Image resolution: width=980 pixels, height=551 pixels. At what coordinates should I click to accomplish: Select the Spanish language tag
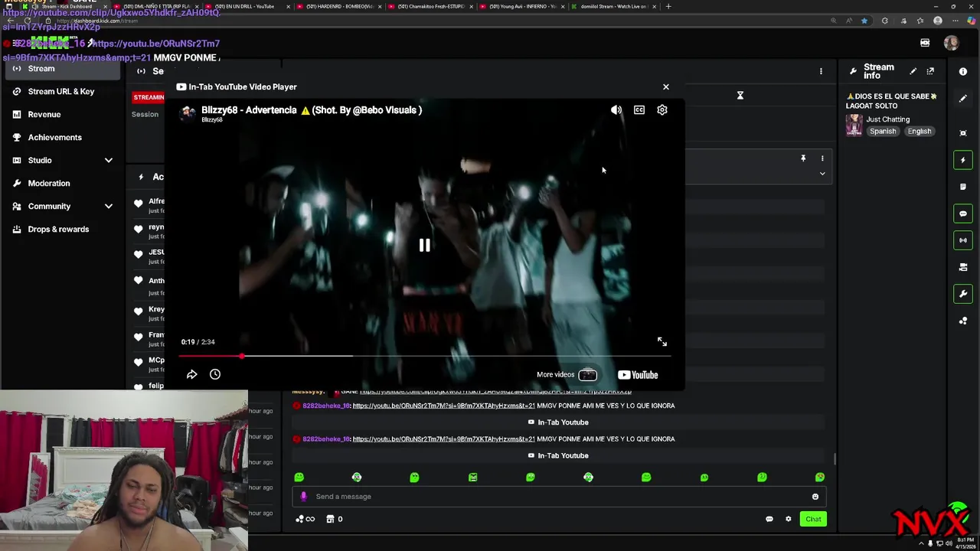tap(883, 132)
